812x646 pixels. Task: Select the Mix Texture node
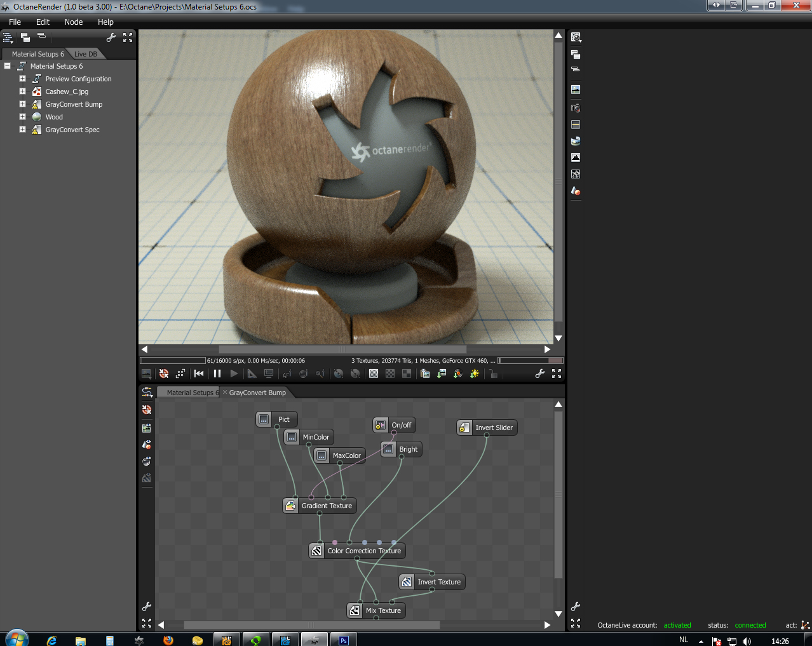pos(376,610)
